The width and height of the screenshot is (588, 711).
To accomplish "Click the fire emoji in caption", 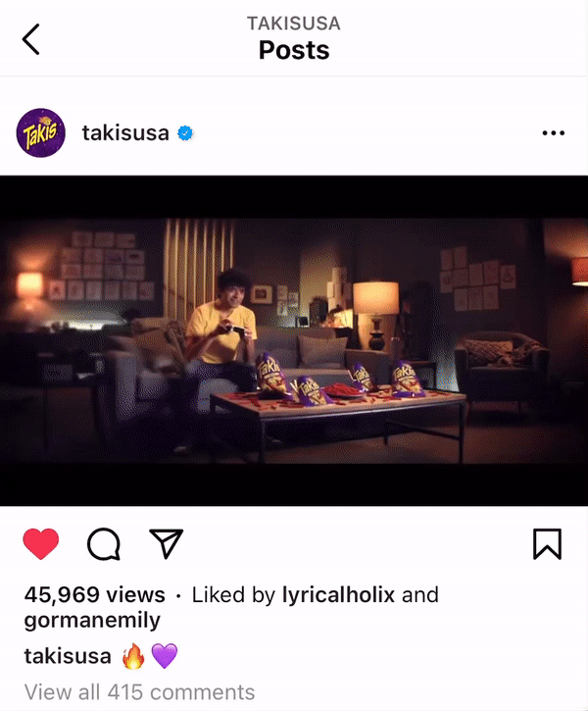I will (x=133, y=656).
